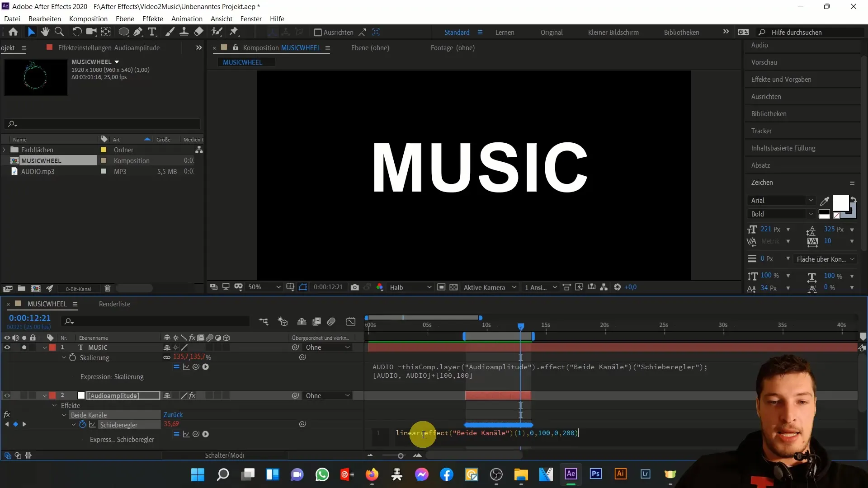The image size is (868, 488).
Task: Open the Aktive Kamera dropdown
Action: tap(490, 287)
